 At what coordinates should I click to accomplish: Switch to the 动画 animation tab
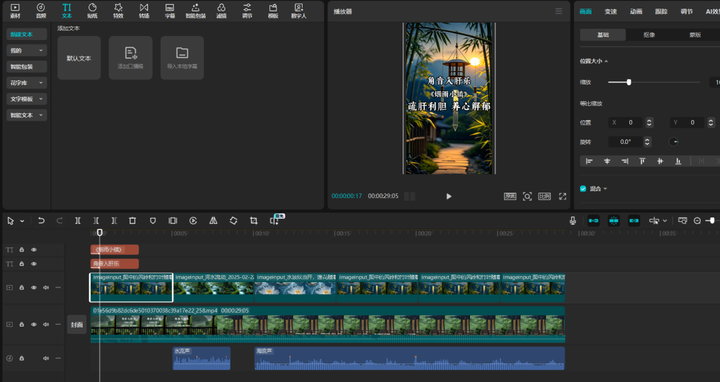[636, 11]
